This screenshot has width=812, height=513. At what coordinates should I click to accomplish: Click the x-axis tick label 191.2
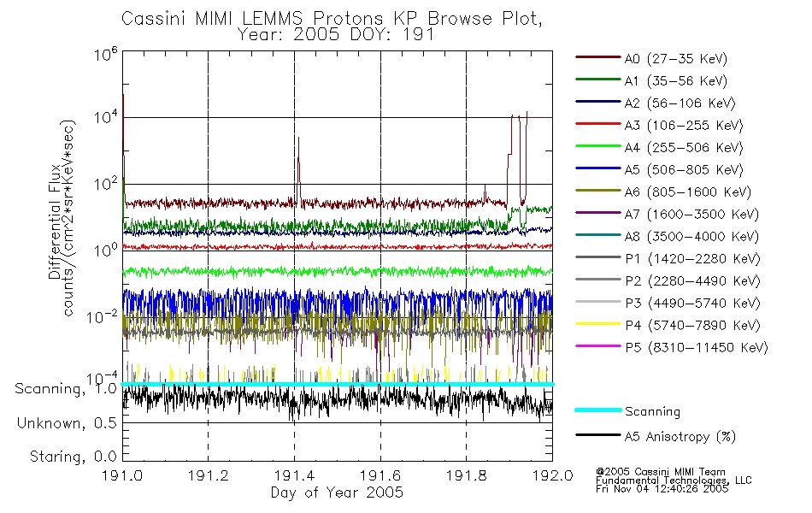point(209,475)
